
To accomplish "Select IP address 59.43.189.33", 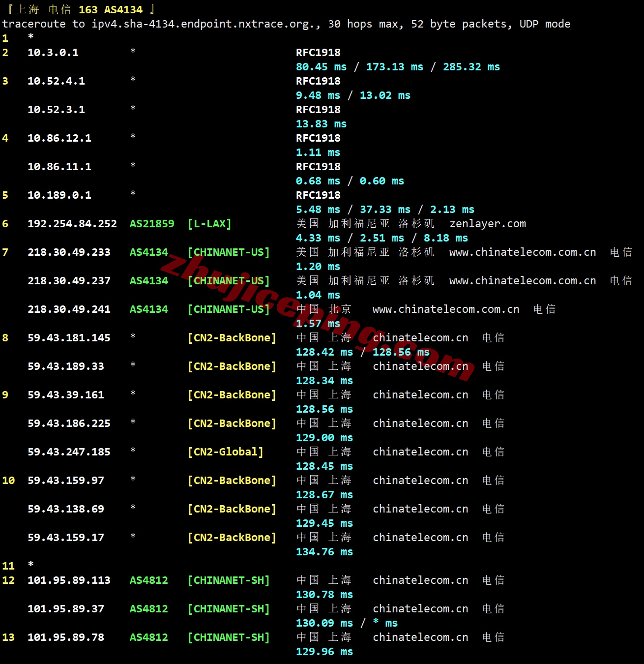I will (66, 366).
